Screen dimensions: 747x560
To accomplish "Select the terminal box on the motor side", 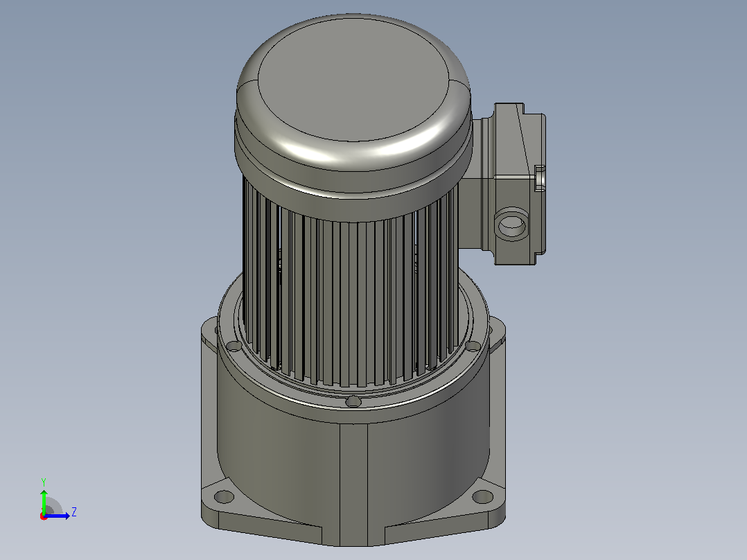I will pyautogui.click(x=513, y=184).
